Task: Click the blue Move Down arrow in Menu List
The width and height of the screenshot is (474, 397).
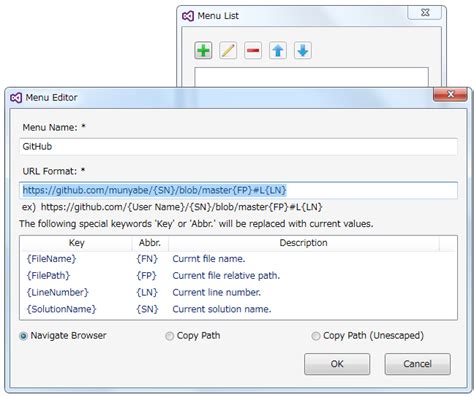Action: [x=303, y=51]
